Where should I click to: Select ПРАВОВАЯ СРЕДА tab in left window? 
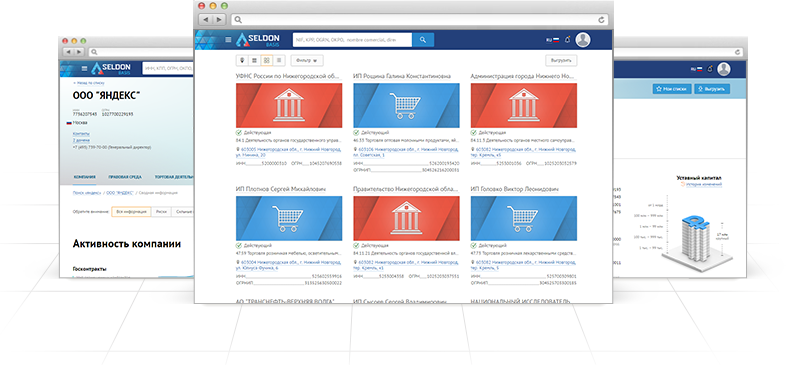click(125, 177)
